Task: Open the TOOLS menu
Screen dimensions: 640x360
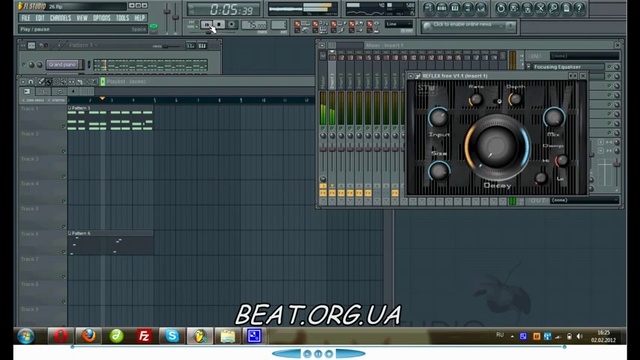Action: coord(122,18)
